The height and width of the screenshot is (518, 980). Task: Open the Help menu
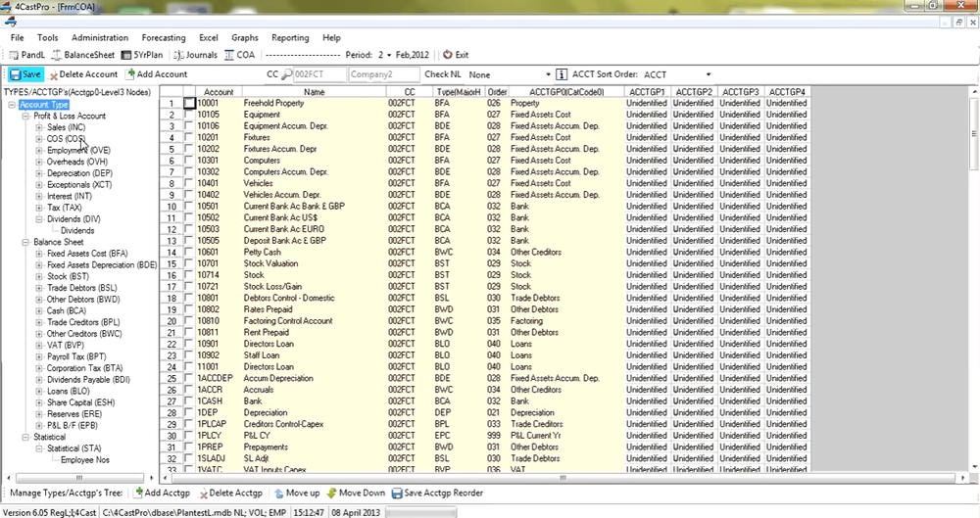tap(332, 37)
